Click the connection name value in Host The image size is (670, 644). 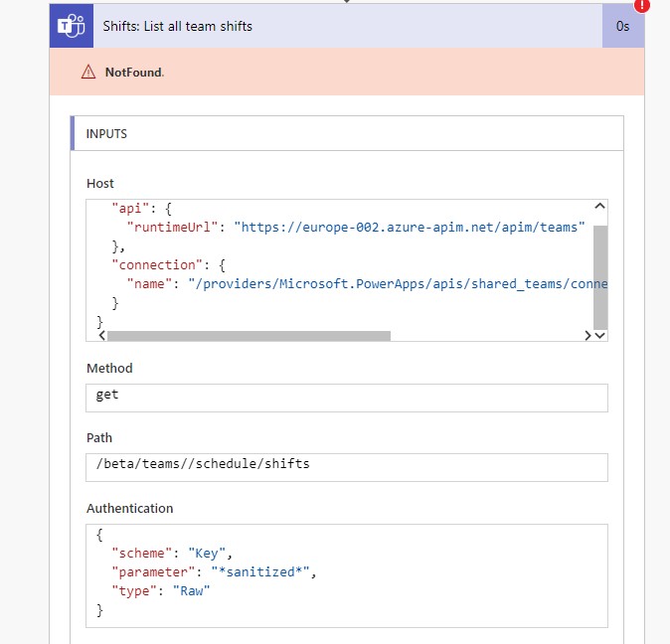(398, 284)
